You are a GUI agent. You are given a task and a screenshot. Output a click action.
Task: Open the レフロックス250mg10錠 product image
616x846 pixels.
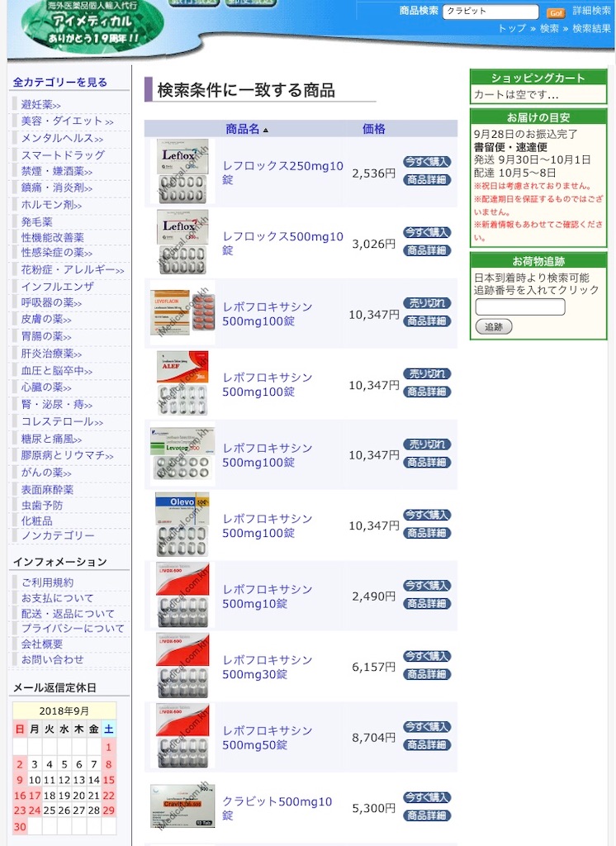point(182,172)
